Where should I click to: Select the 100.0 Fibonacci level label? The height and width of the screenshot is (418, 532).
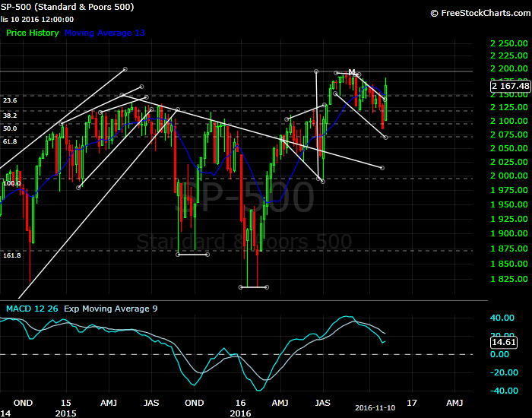click(12, 184)
